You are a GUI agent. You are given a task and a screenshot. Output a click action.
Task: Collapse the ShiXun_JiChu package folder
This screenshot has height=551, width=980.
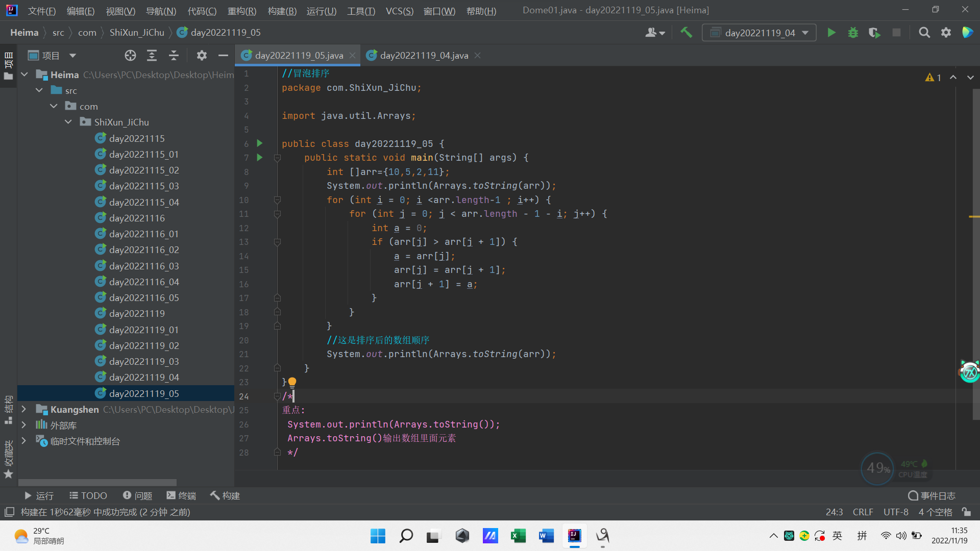pos(68,122)
